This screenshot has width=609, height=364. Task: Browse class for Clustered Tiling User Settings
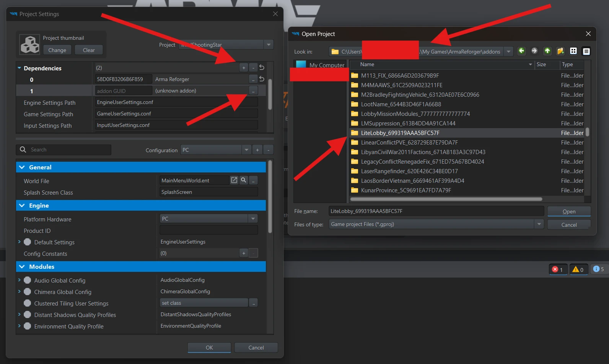tap(253, 303)
